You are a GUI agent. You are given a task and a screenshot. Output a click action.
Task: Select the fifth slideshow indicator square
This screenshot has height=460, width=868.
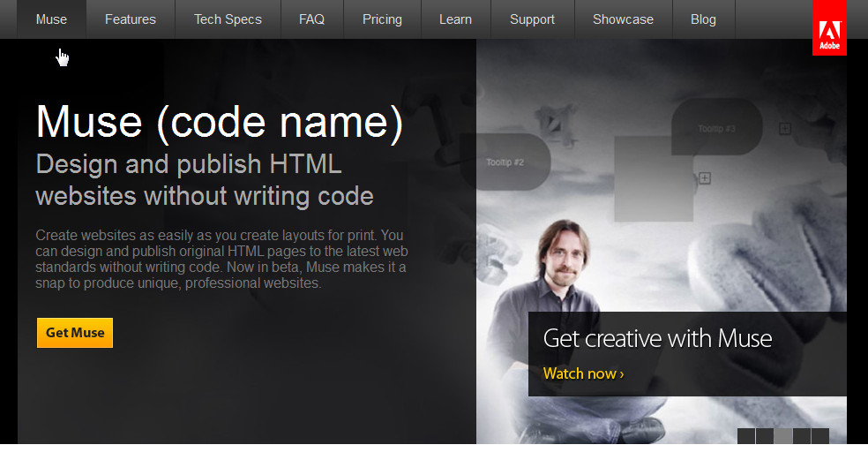[819, 436]
